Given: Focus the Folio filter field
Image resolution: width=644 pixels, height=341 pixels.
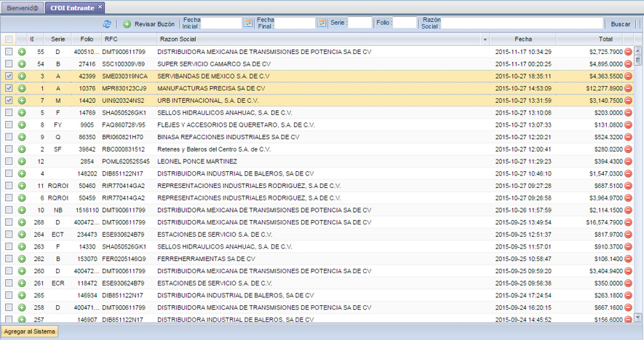Looking at the screenshot, I should pyautogui.click(x=405, y=23).
